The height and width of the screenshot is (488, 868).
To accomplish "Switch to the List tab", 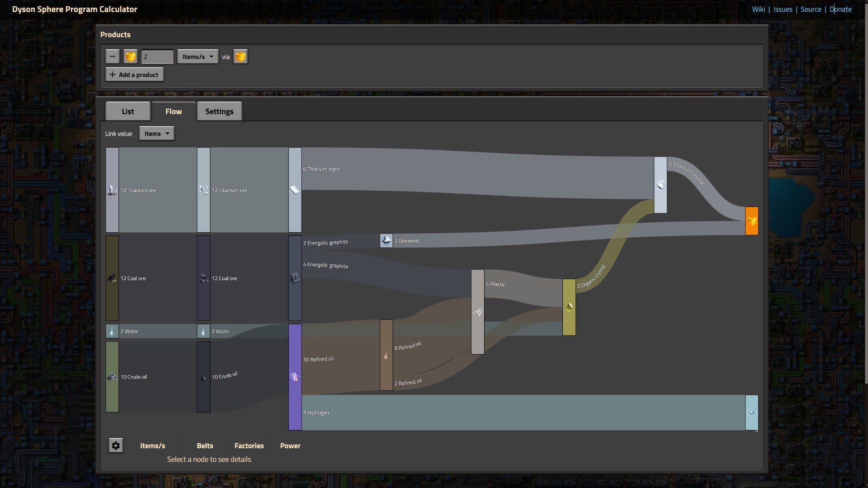I will pos(127,111).
